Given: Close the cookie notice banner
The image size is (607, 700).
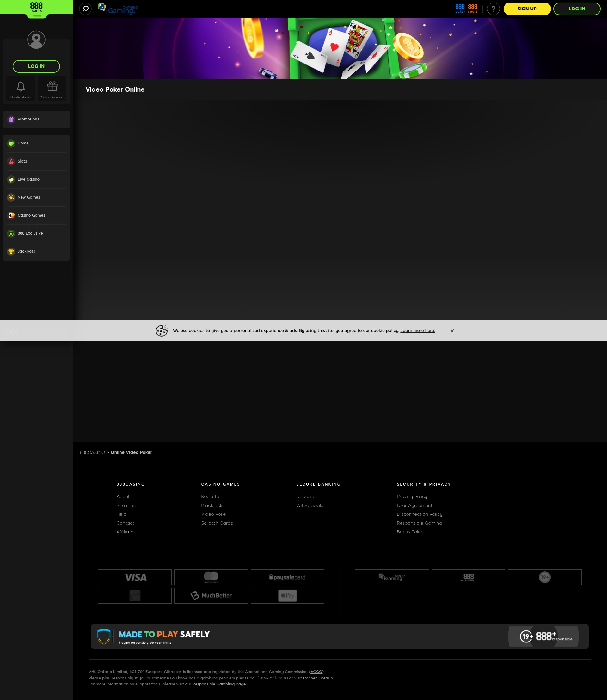Looking at the screenshot, I should (452, 331).
